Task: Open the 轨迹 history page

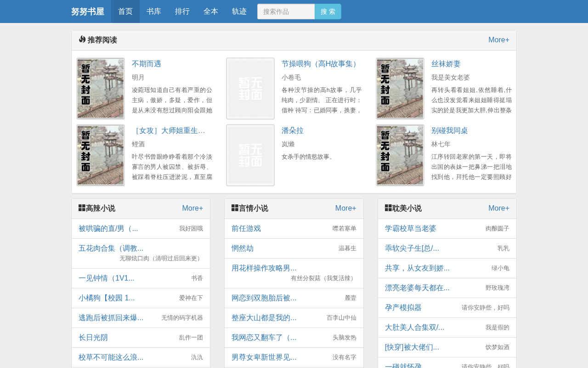Action: coord(239,11)
